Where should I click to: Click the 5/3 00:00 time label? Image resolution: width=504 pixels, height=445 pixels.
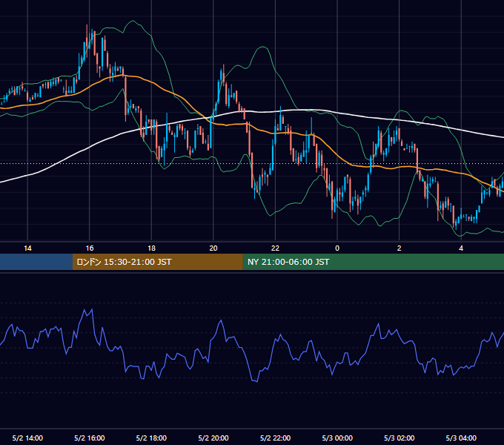[x=337, y=438]
